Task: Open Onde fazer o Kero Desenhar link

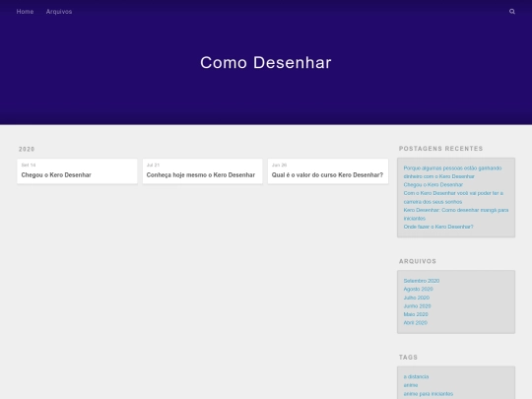Action: [438, 227]
